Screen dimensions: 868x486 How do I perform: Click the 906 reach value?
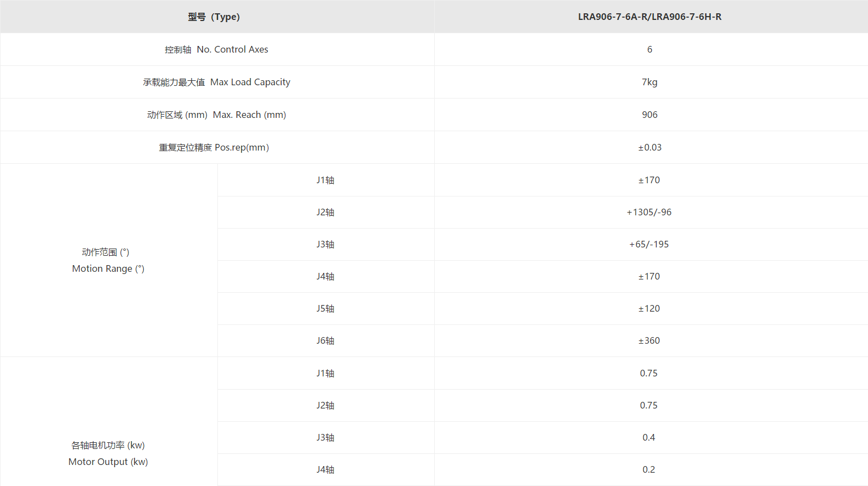(649, 115)
